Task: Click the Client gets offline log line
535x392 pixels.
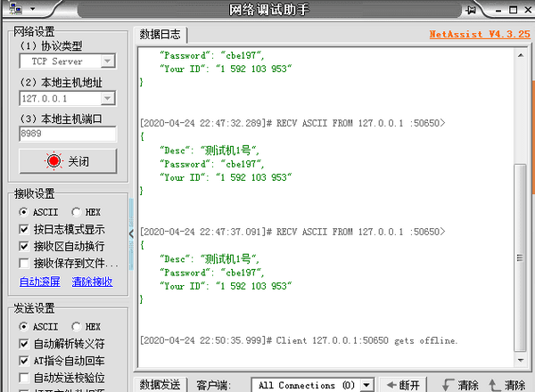Action: [299, 340]
